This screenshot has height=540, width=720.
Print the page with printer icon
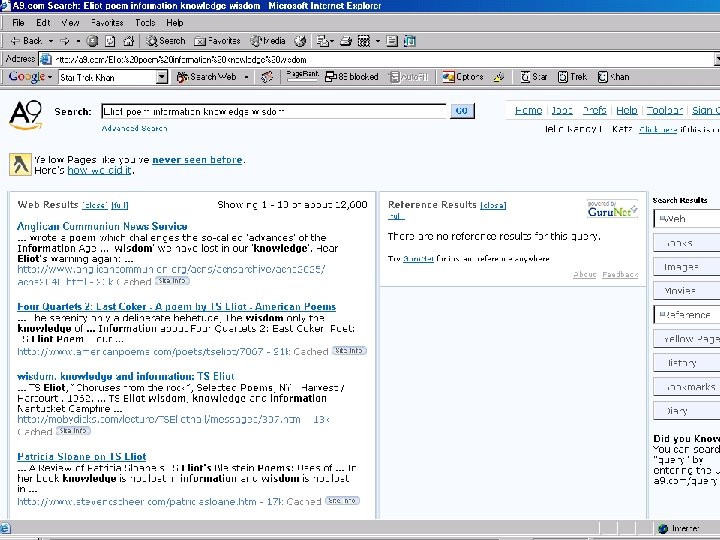(346, 41)
